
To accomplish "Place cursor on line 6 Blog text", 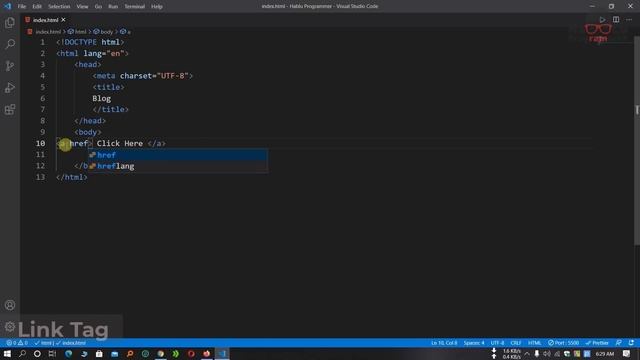I will 101,98.
